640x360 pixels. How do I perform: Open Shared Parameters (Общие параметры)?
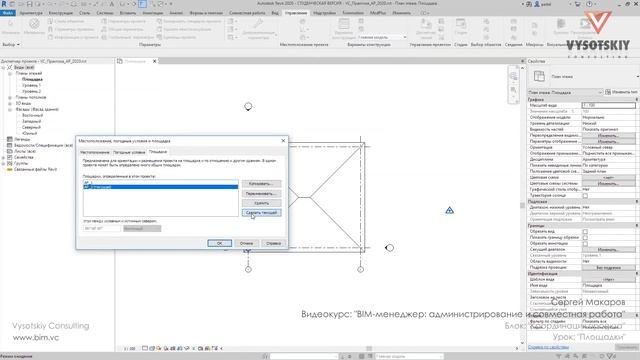122,29
